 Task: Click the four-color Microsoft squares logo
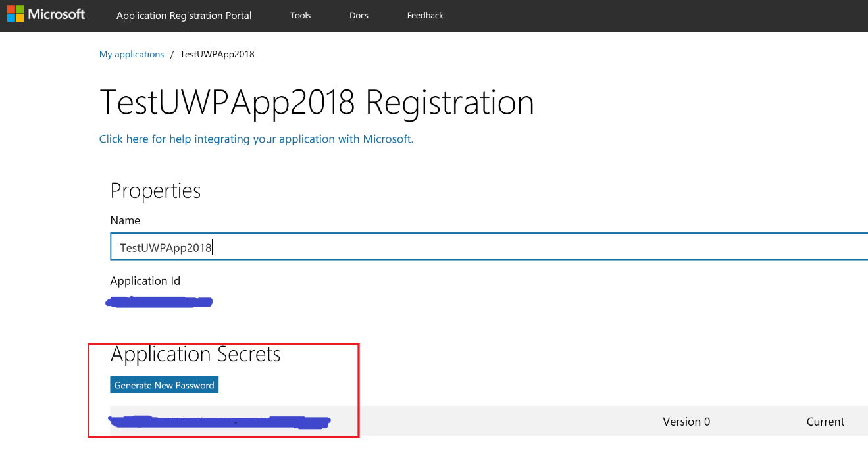[15, 14]
